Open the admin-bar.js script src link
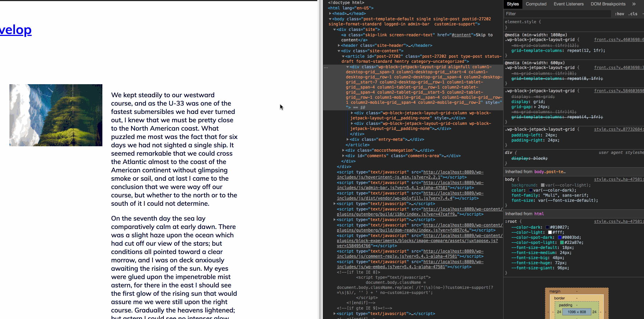The width and height of the screenshot is (644, 319). (x=410, y=185)
